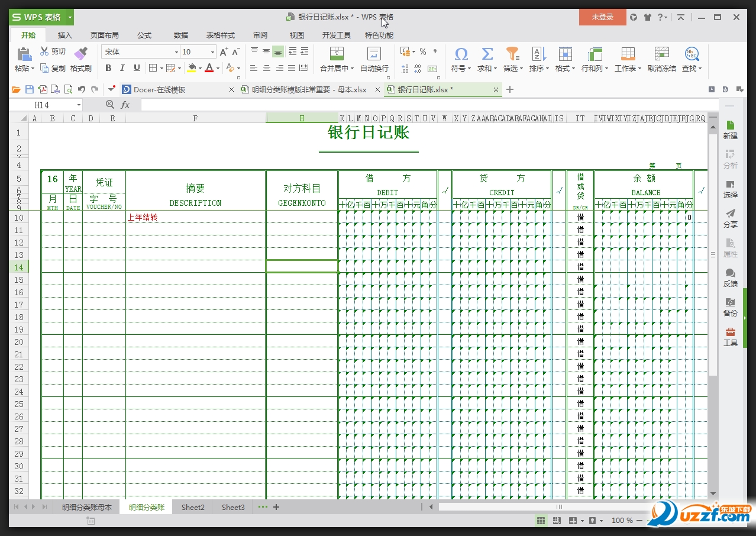Click the 未登录 login button
Image resolution: width=756 pixels, height=536 pixels.
click(x=602, y=17)
